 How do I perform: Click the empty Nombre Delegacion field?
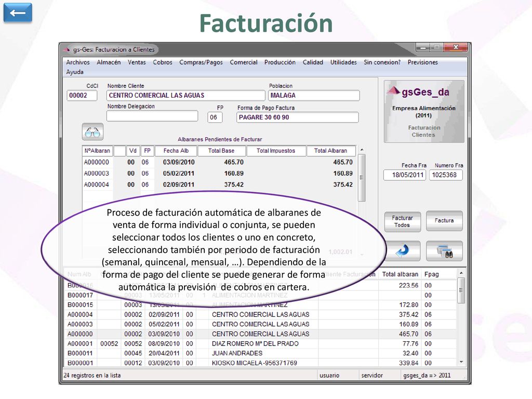(152, 116)
